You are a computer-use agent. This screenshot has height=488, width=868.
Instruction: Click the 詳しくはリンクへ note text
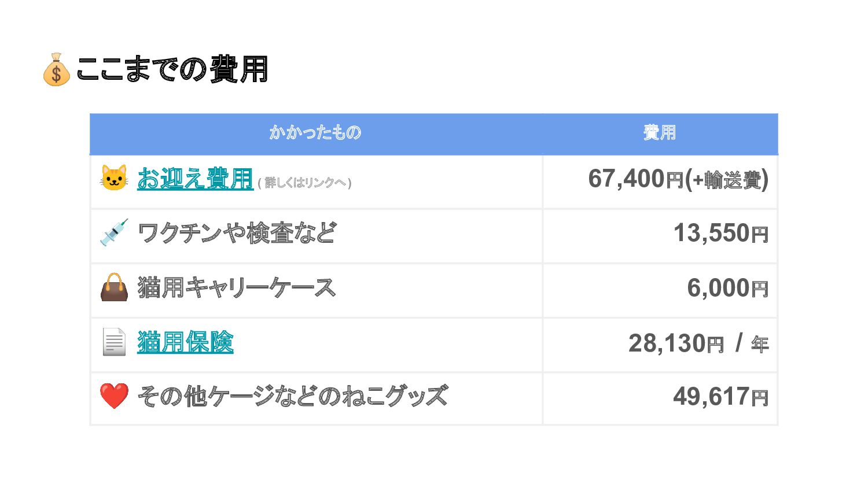pyautogui.click(x=305, y=183)
